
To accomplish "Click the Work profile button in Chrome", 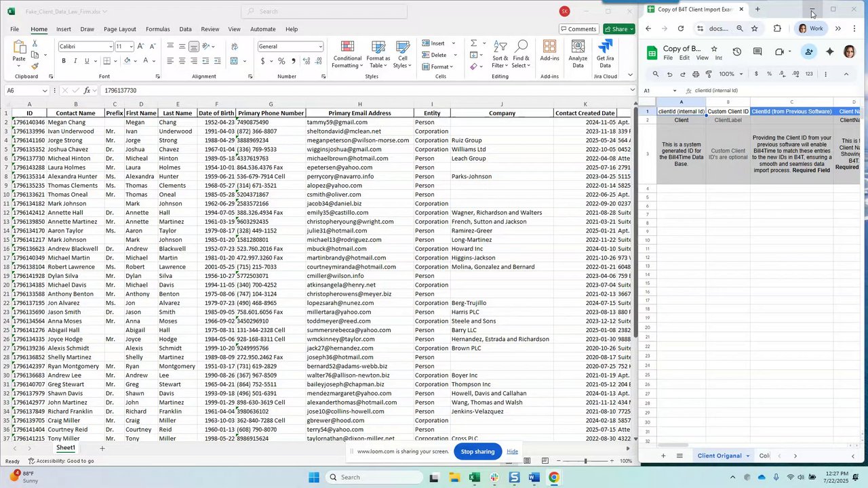I will click(811, 28).
